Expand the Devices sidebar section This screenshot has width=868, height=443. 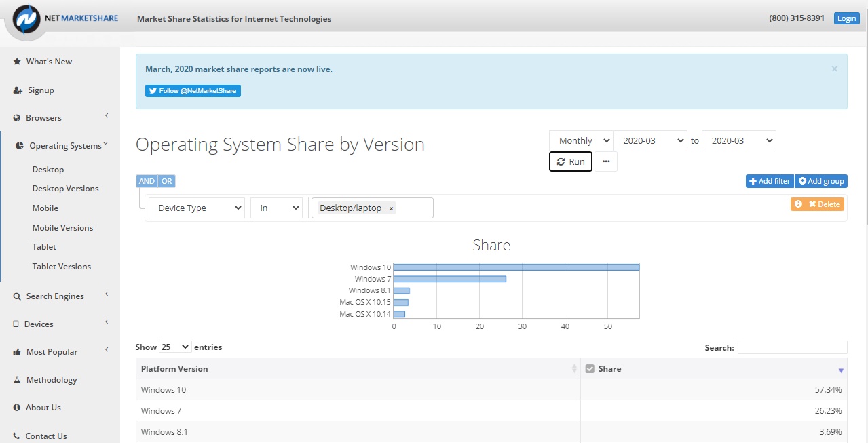click(107, 322)
